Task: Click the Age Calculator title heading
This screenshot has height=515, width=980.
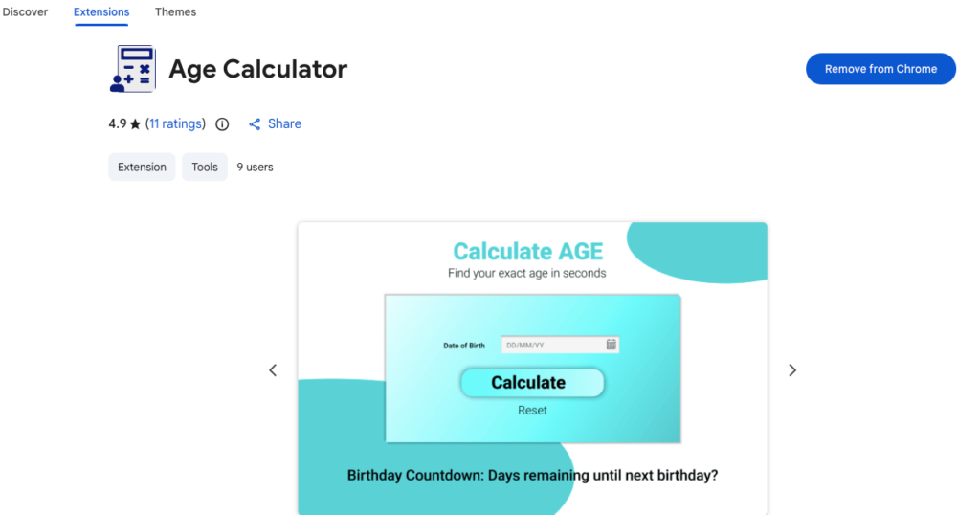Action: (x=257, y=69)
